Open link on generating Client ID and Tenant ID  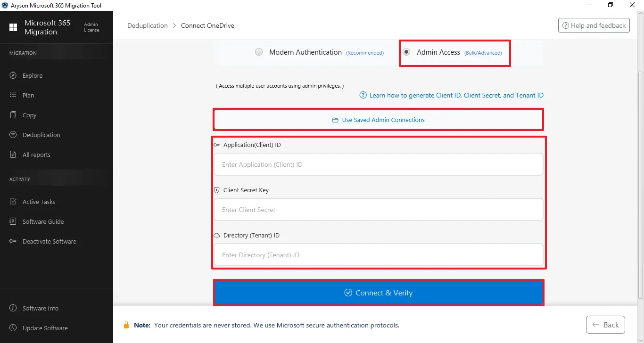pyautogui.click(x=456, y=95)
